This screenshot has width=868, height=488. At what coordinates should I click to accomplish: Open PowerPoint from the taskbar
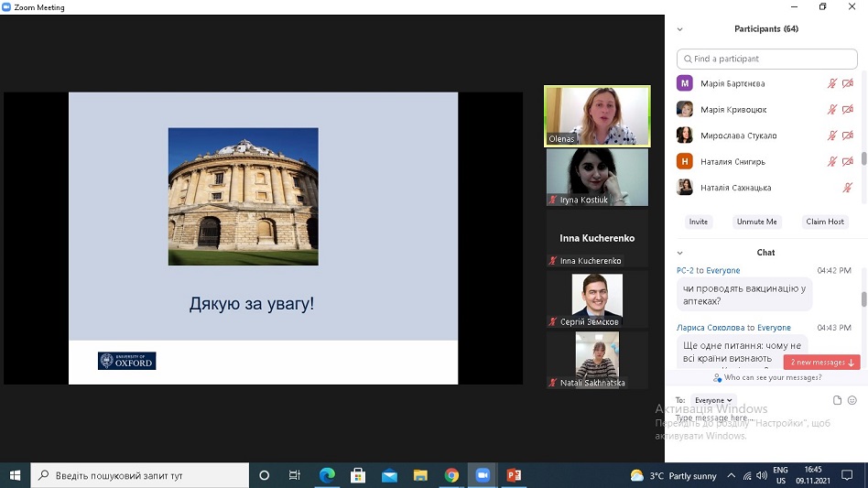514,475
